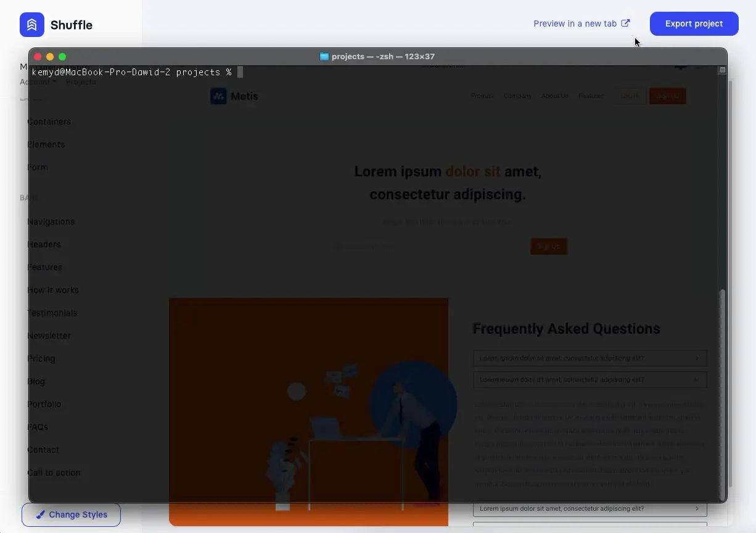
Task: Click the brush icon on Change Styles
Action: click(x=40, y=514)
